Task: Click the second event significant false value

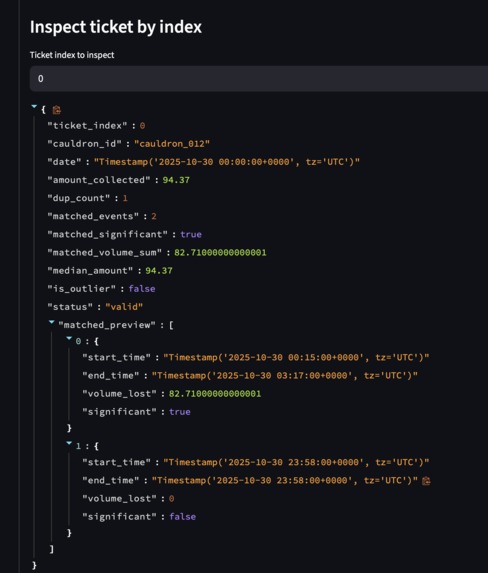Action: 182,516
